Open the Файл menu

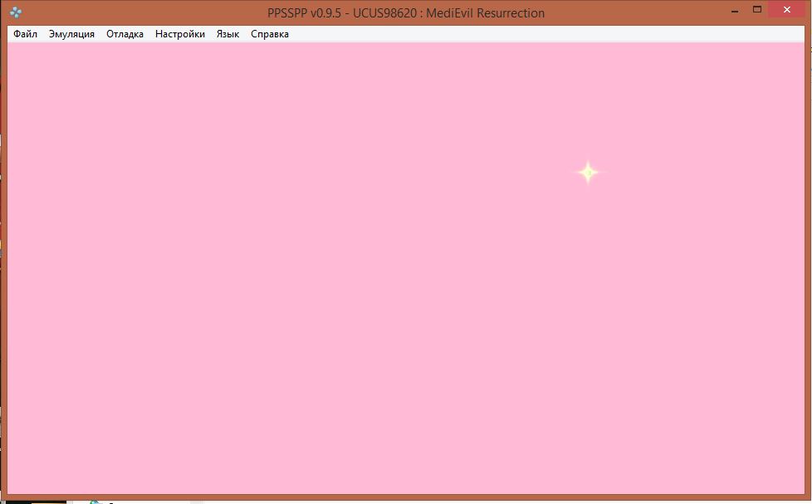click(25, 34)
